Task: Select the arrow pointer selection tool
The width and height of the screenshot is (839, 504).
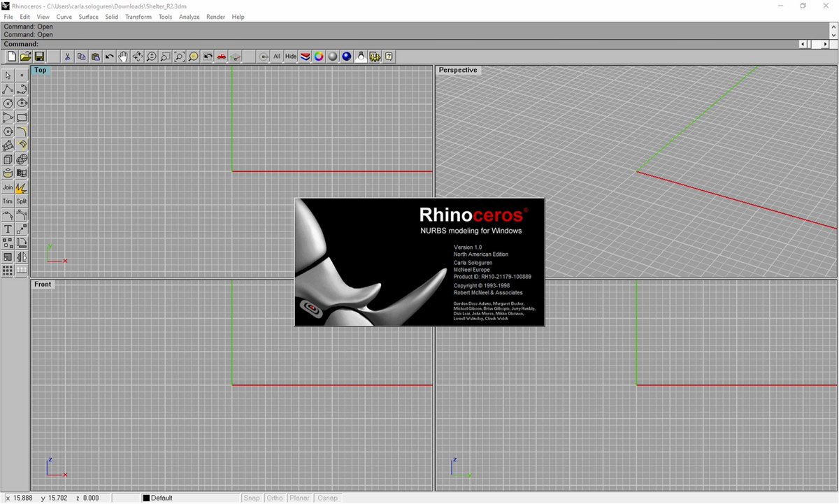Action: 8,75
